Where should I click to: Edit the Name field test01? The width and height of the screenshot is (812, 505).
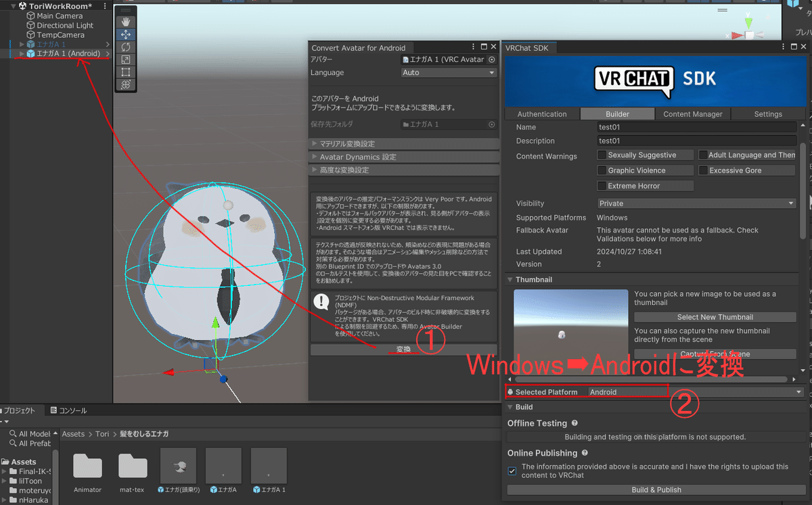[x=697, y=127]
